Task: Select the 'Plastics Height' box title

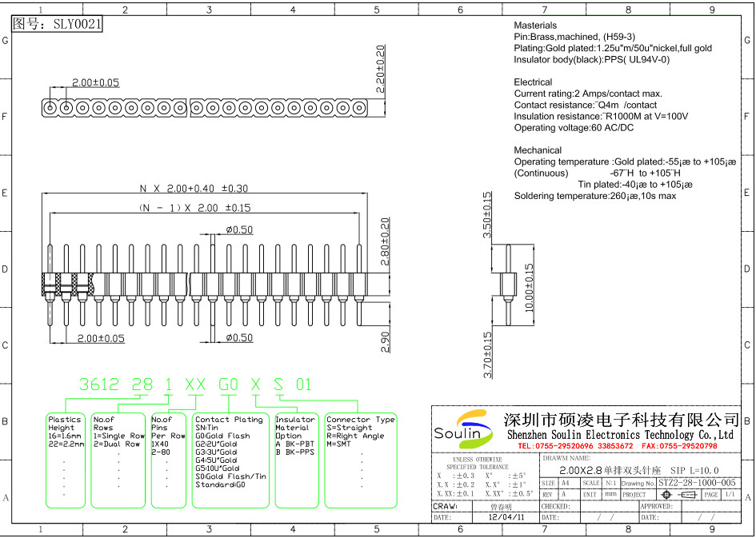Action: [65, 424]
